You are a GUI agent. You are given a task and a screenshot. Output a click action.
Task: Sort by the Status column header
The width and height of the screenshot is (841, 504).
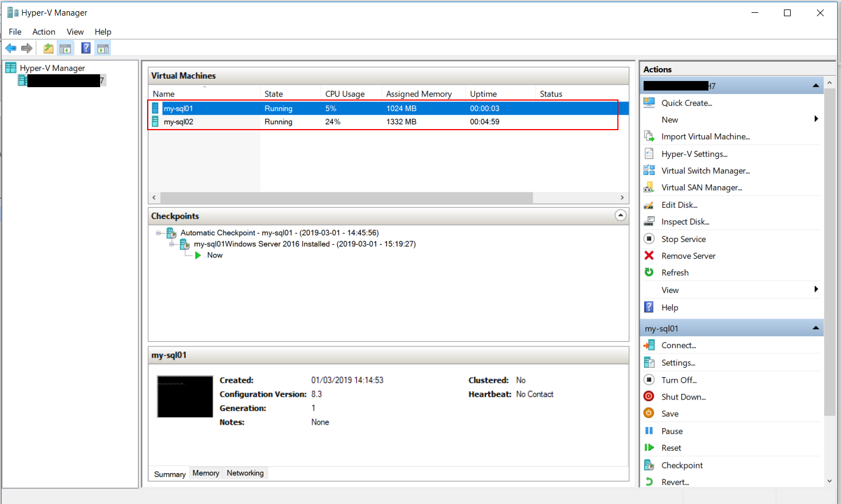point(582,93)
